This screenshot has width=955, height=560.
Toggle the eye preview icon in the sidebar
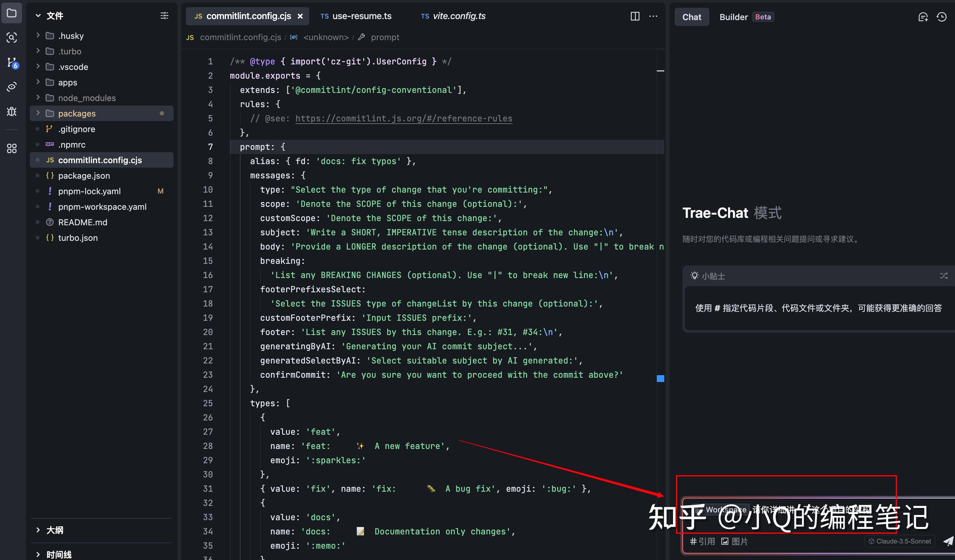[x=12, y=86]
